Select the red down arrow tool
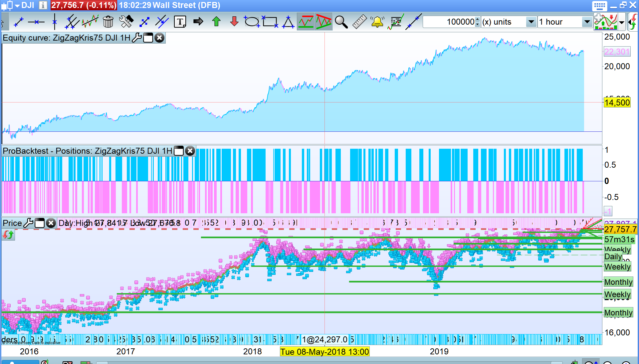 click(x=234, y=22)
